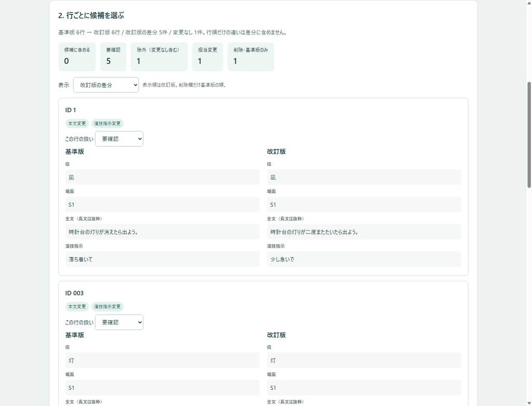Click the 担当変更 count card
The image size is (532, 406).
click(208, 57)
